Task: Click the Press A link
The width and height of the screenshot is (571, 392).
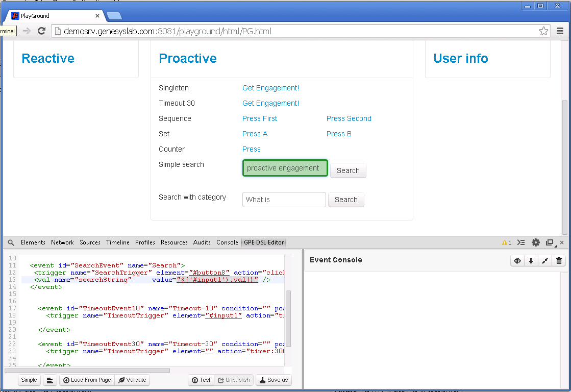Action: [255, 134]
